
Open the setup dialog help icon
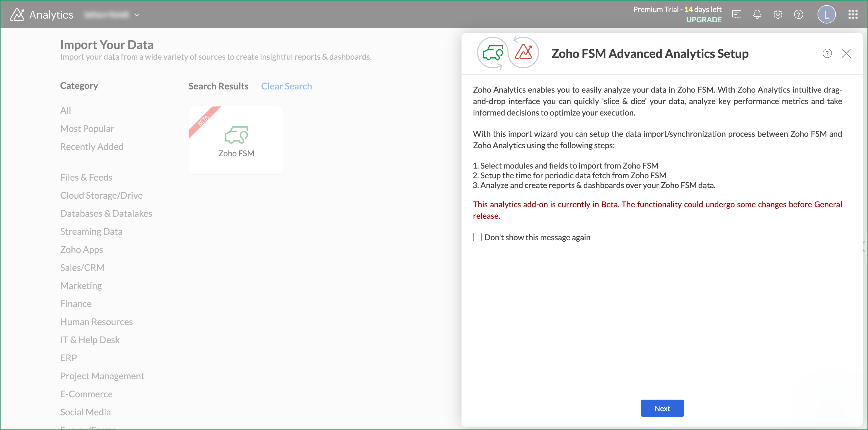[827, 53]
